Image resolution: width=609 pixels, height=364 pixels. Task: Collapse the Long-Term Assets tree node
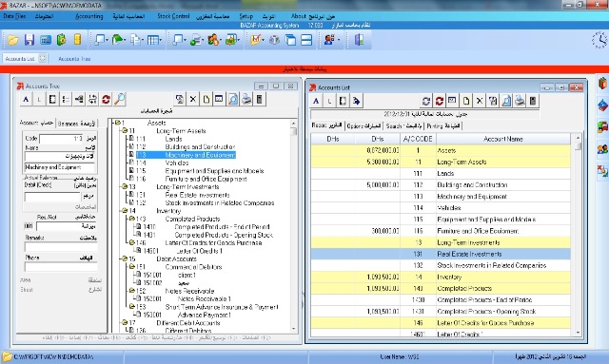tap(125, 131)
